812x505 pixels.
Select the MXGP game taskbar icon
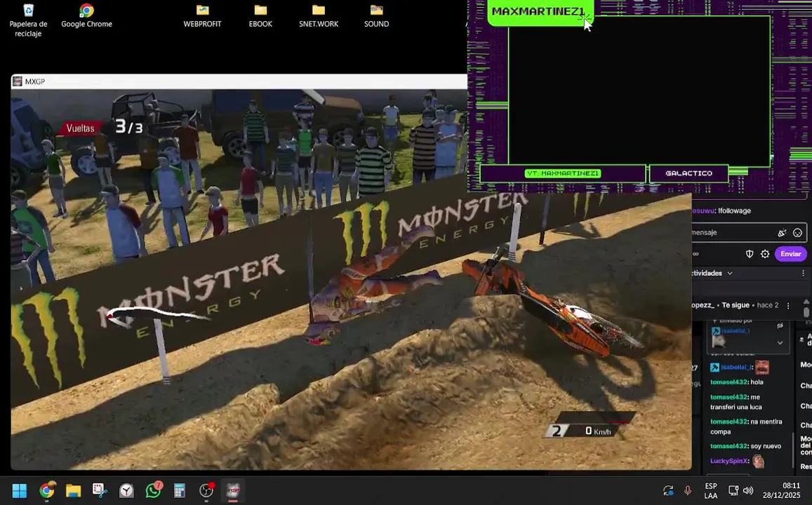click(x=233, y=490)
